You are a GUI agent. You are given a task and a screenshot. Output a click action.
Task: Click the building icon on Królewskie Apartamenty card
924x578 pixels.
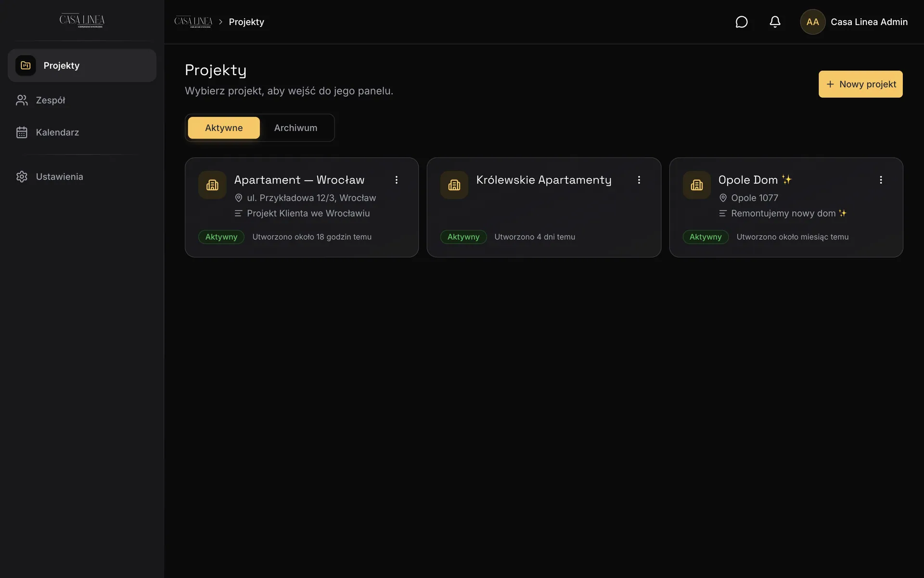(x=454, y=185)
